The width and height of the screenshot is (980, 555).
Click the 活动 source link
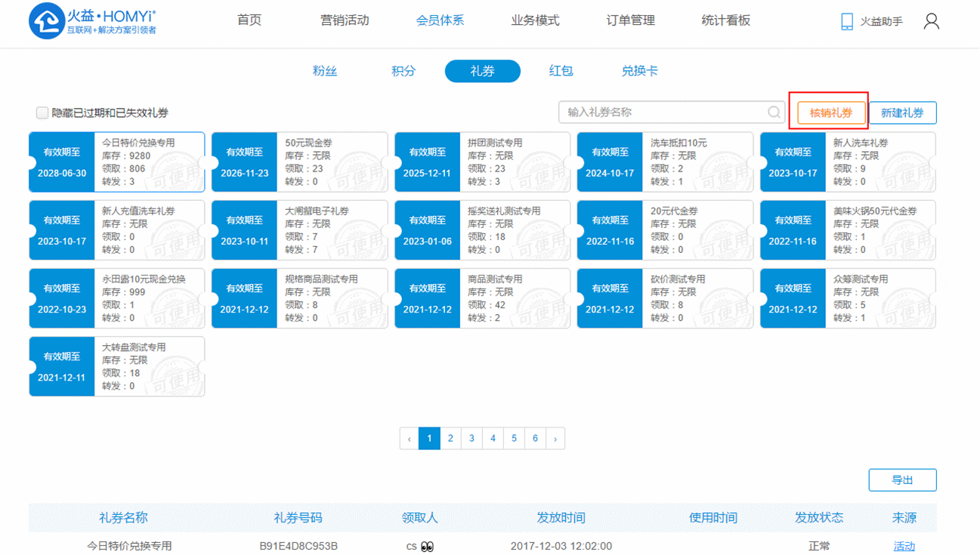904,546
